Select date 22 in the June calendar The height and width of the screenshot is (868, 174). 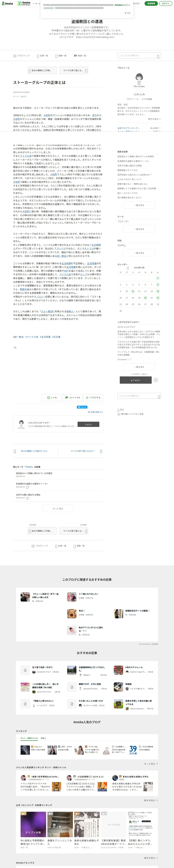point(158,298)
